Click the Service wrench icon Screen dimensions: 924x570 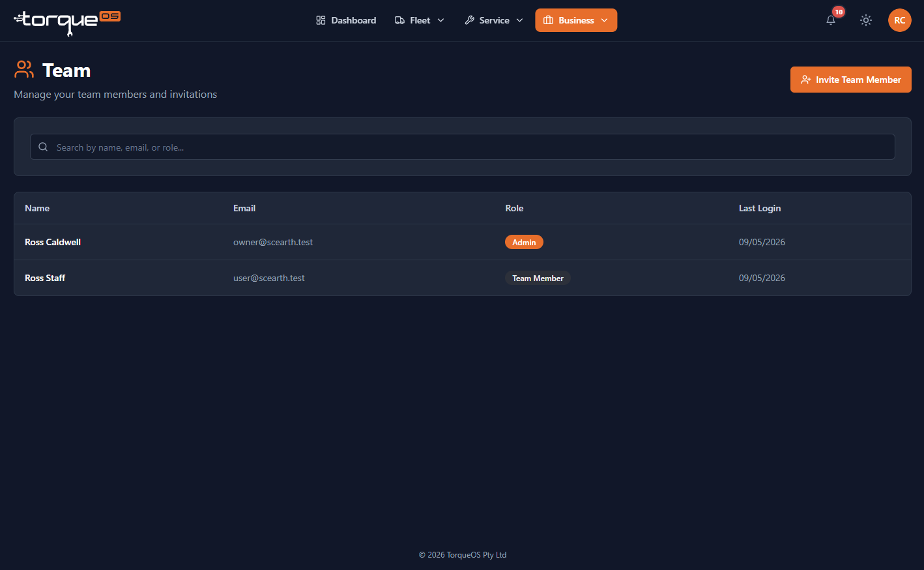point(469,20)
